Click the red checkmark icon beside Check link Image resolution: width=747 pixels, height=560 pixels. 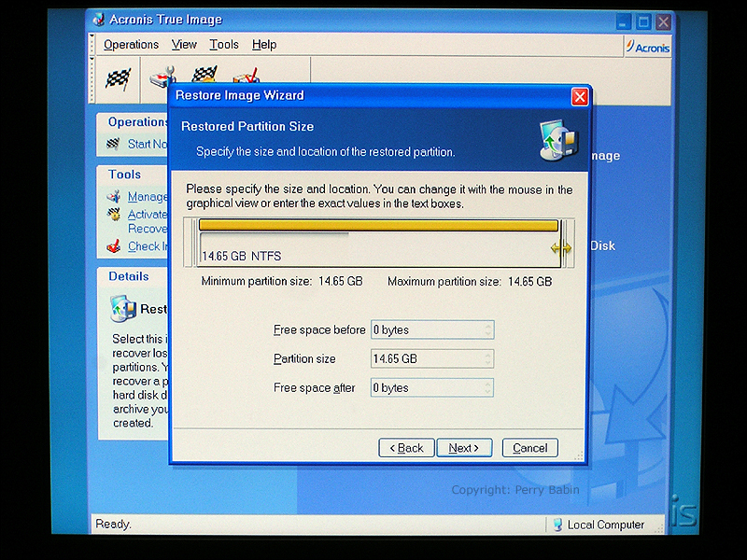coord(113,246)
